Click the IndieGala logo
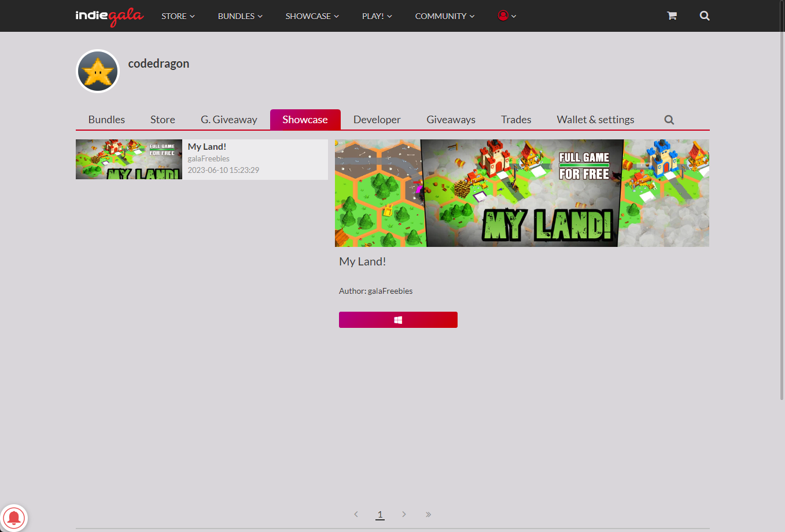The width and height of the screenshot is (785, 532). point(109,16)
